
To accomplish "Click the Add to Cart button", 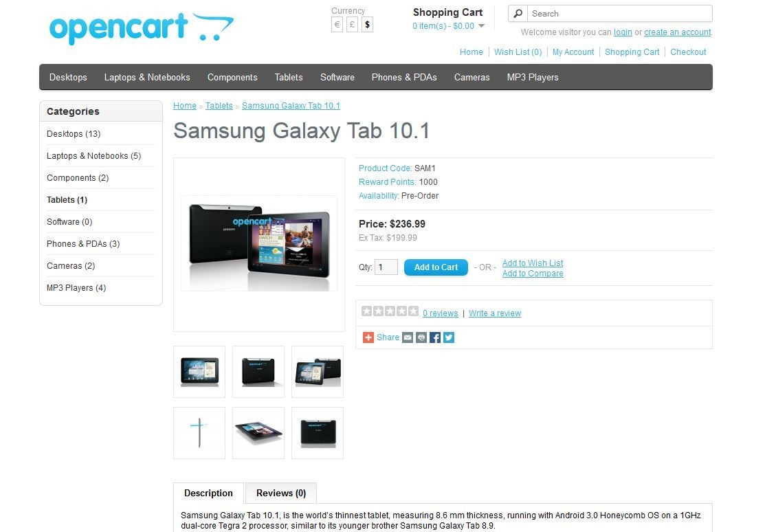I will [436, 267].
